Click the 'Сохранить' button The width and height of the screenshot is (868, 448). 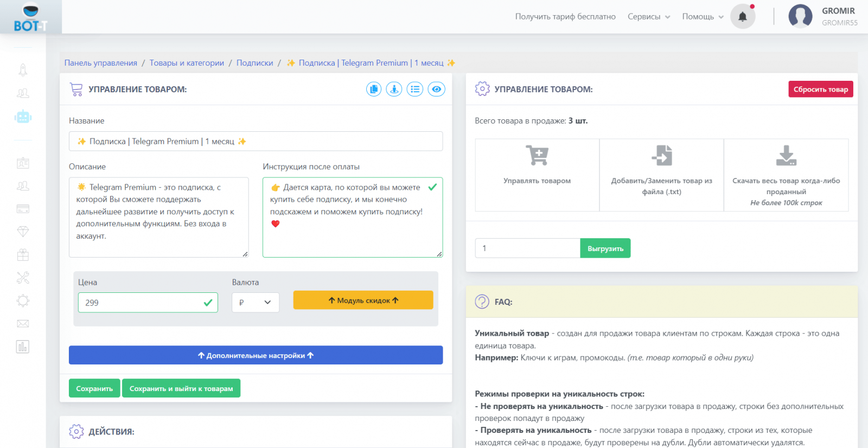[x=94, y=388]
